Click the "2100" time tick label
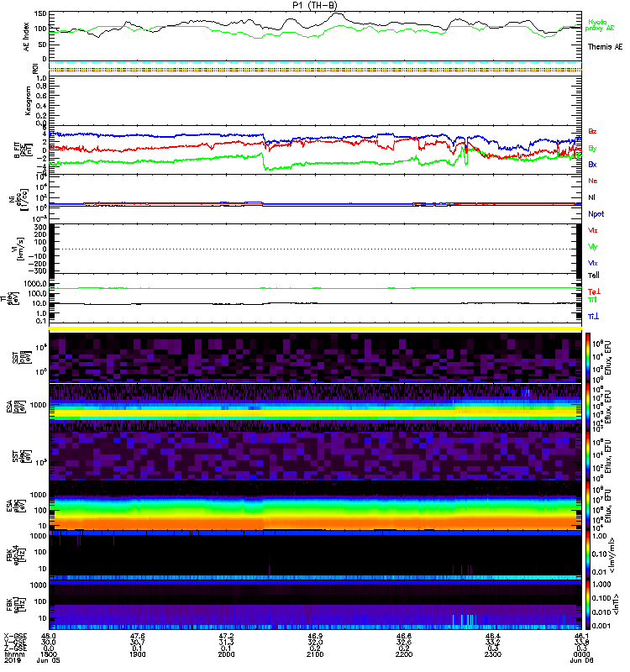Screen dimensions: 630x672 315,654
